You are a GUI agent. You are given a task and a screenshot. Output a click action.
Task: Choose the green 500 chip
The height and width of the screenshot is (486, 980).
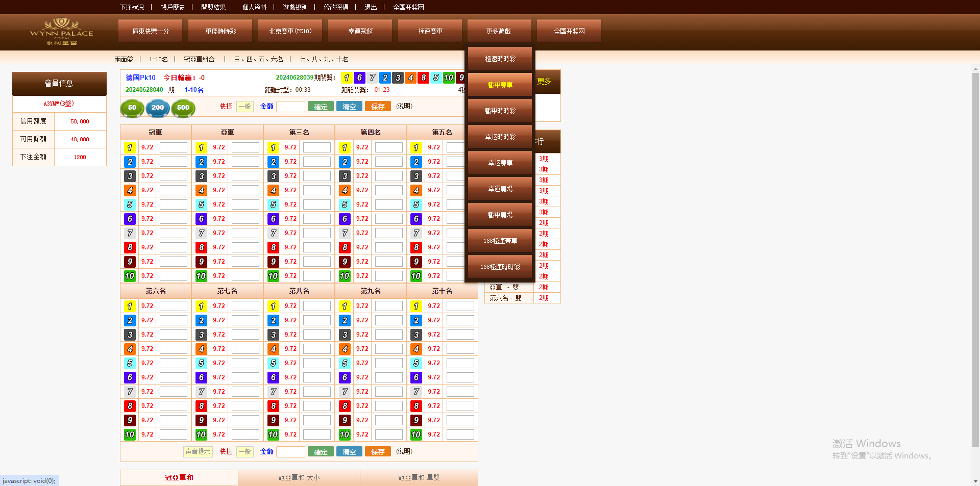coord(183,108)
